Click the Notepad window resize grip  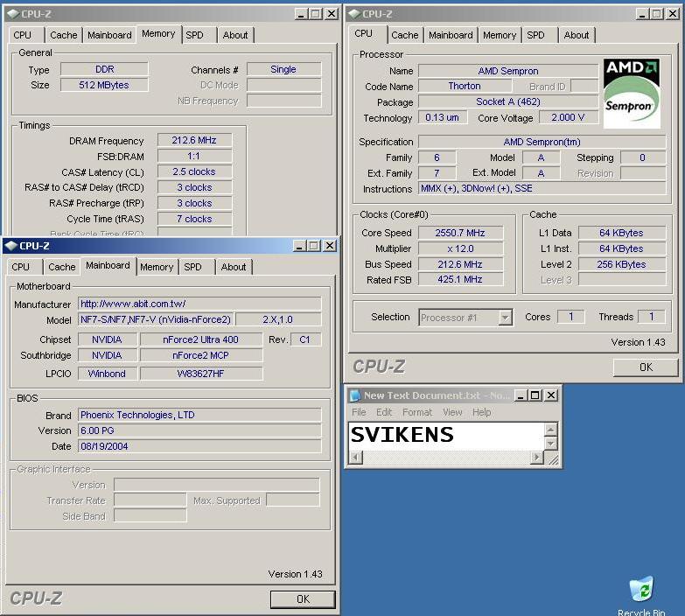[x=552, y=458]
